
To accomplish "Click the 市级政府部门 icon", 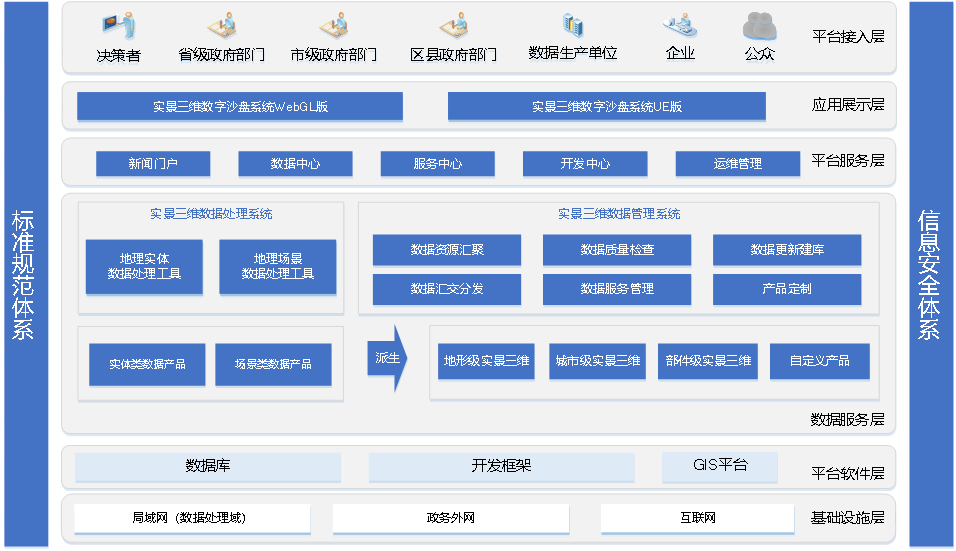I will (334, 26).
